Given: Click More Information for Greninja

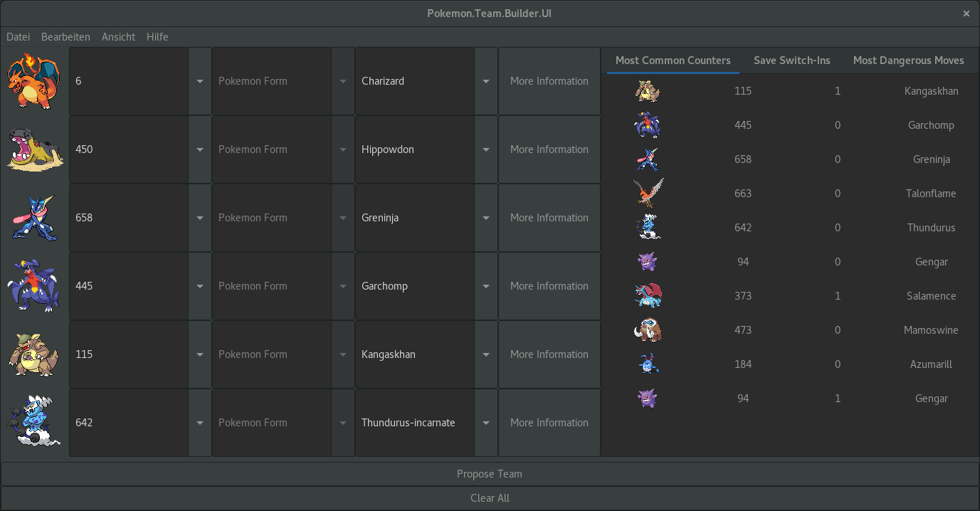Looking at the screenshot, I should tap(549, 218).
